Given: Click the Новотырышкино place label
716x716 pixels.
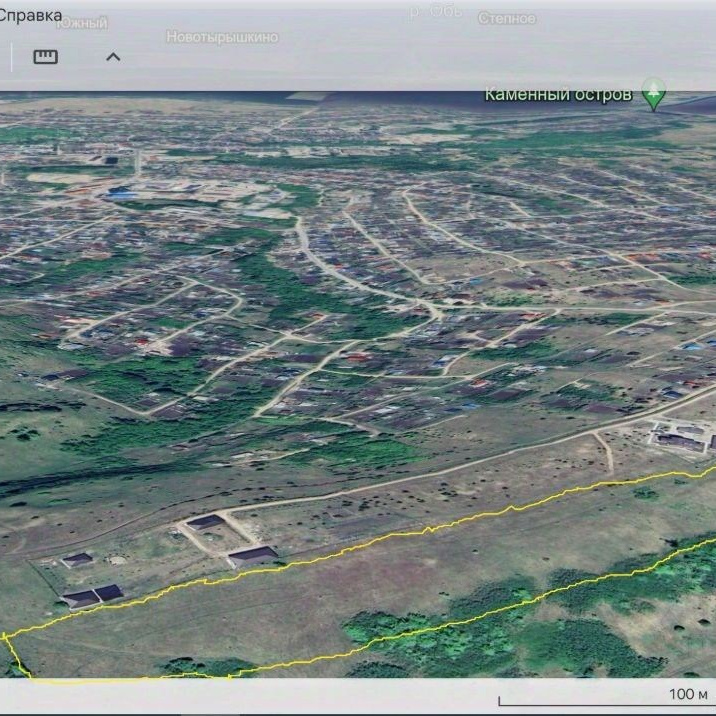Looking at the screenshot, I should pyautogui.click(x=222, y=37).
